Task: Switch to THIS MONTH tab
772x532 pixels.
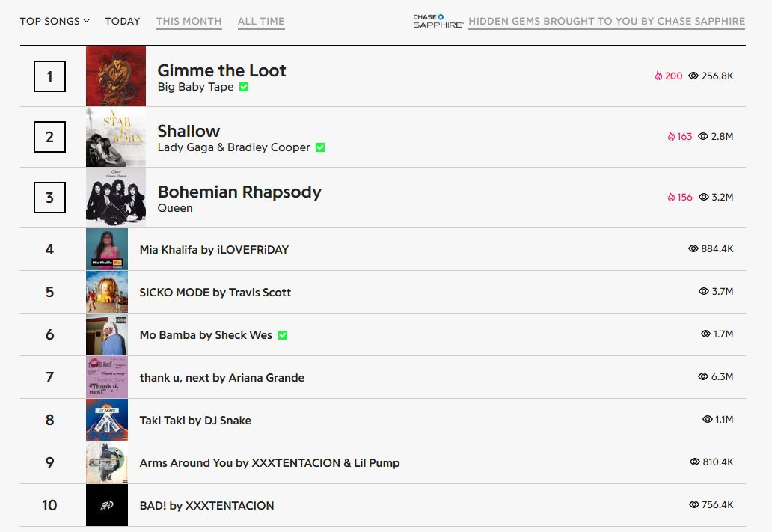Action: pyautogui.click(x=189, y=21)
